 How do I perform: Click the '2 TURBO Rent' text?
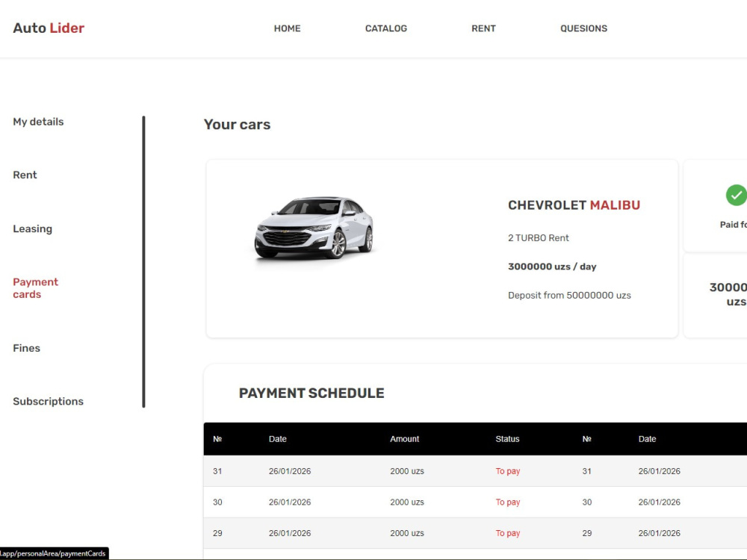click(539, 238)
